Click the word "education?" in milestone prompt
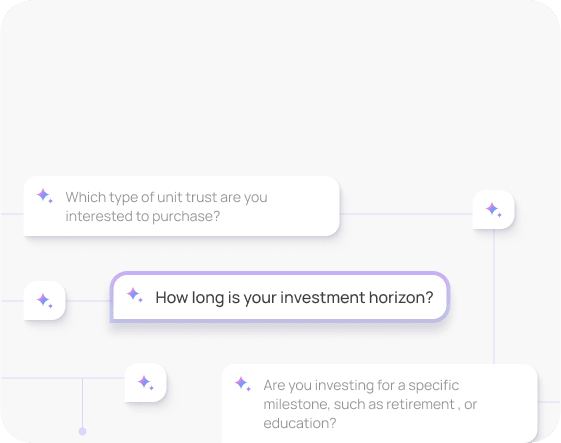This screenshot has height=443, width=561. click(300, 423)
